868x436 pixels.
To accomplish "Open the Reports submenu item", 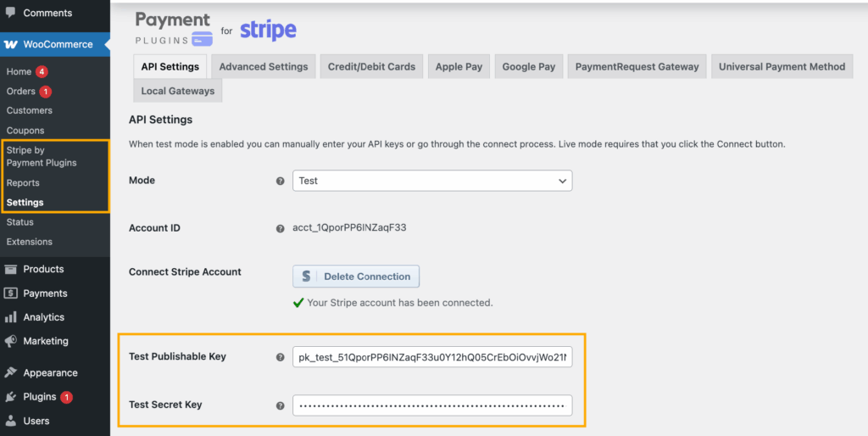I will (23, 183).
